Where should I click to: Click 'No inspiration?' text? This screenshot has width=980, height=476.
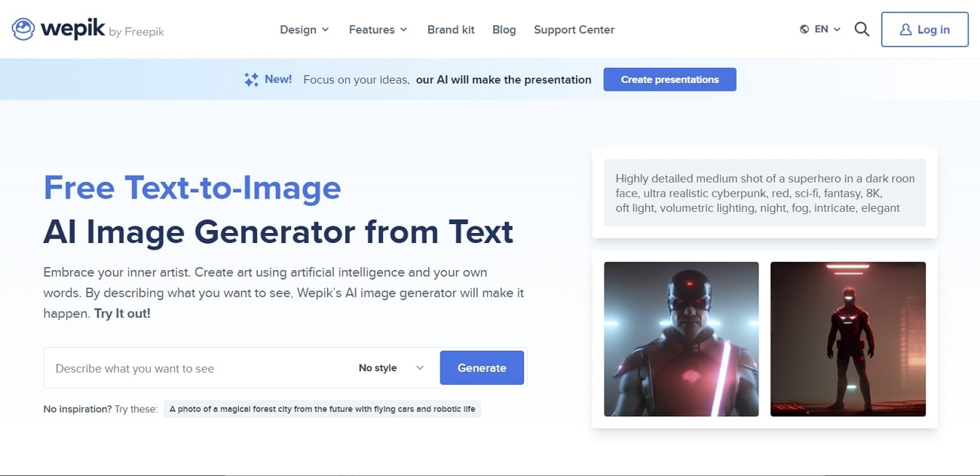78,409
